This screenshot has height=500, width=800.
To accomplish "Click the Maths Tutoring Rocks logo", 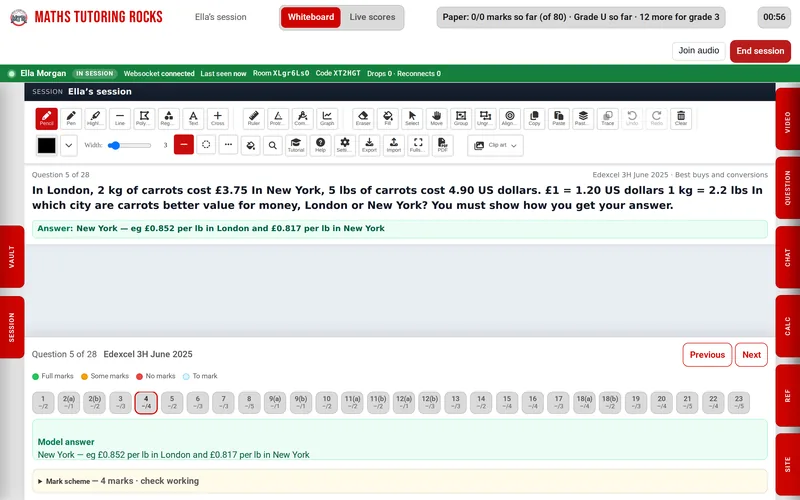I will (86, 17).
